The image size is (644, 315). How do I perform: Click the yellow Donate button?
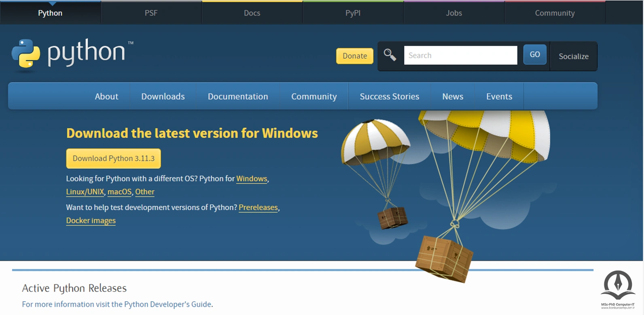(355, 56)
